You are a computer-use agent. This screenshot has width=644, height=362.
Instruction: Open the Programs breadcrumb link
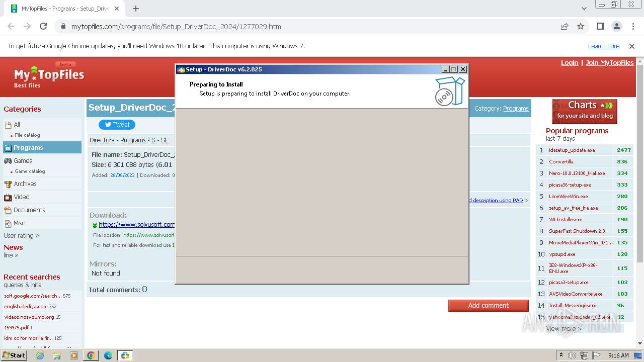click(x=133, y=140)
